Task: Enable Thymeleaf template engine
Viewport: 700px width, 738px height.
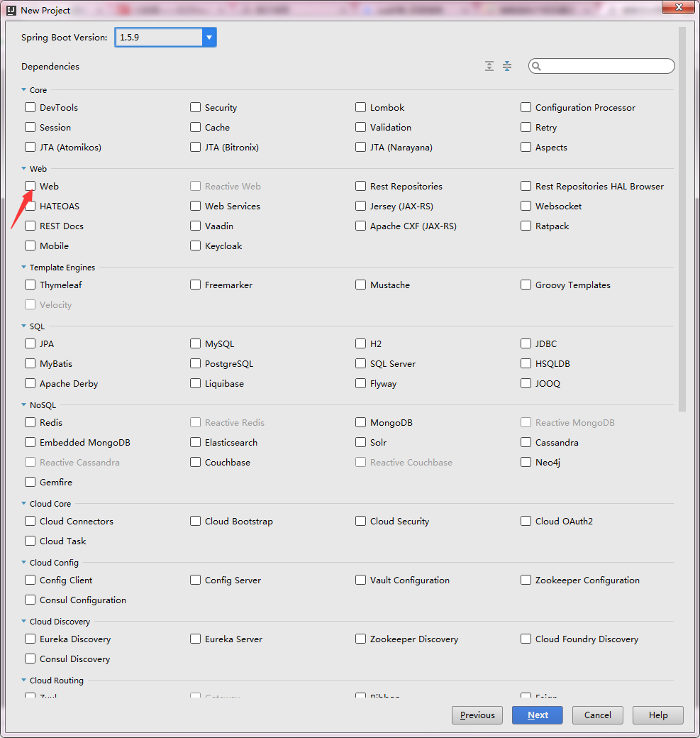Action: (30, 285)
